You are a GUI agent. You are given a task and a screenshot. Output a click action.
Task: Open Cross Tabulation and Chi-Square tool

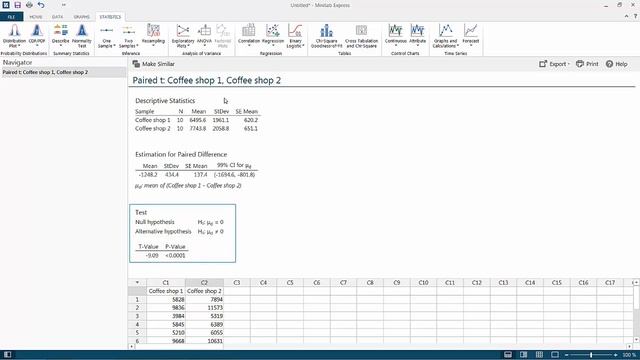361,36
